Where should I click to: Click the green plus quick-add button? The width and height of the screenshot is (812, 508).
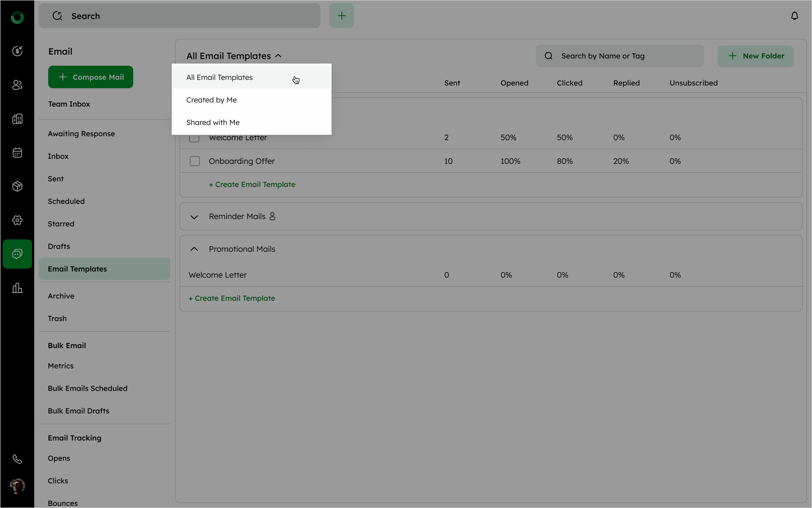(x=341, y=16)
